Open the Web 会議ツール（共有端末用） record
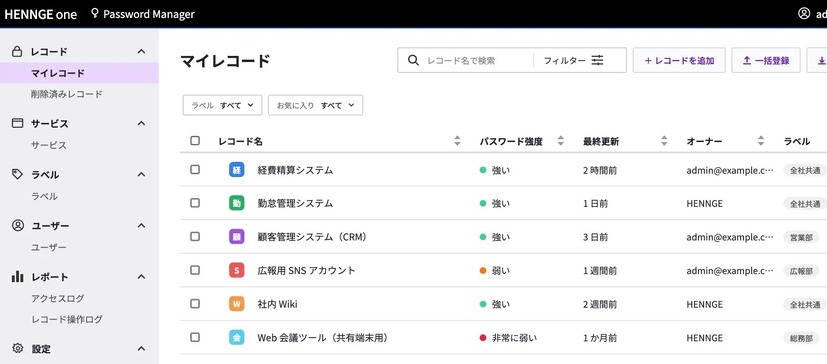This screenshot has height=364, width=827. [x=323, y=338]
